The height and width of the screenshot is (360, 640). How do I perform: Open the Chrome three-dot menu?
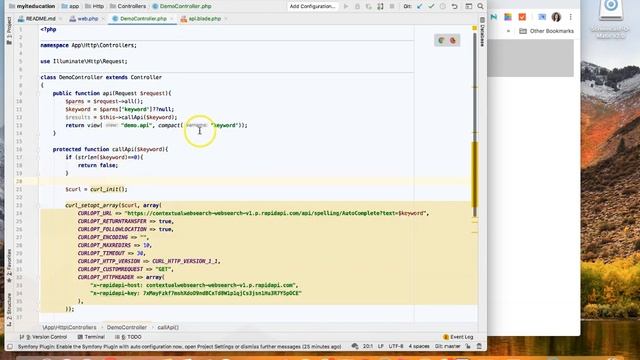tap(571, 17)
